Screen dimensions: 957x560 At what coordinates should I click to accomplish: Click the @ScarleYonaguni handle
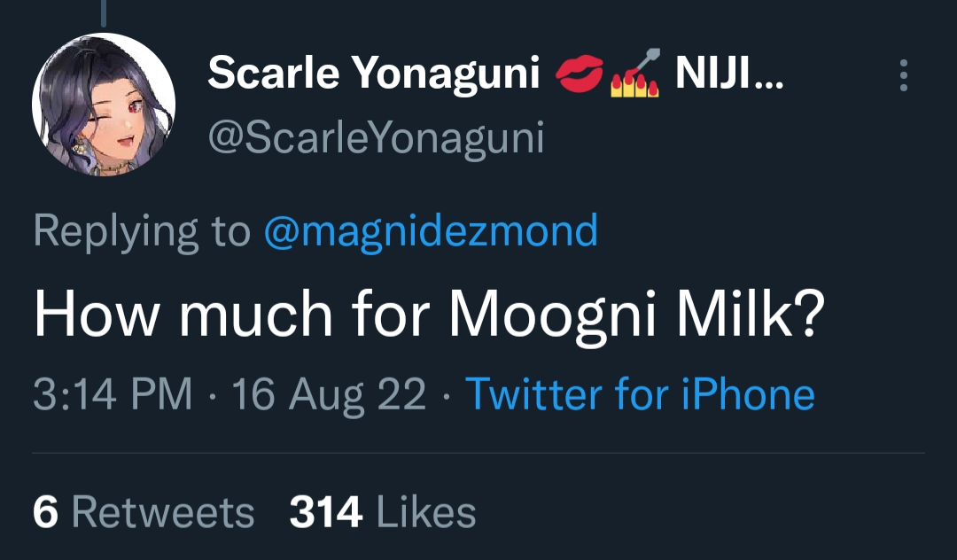(376, 137)
